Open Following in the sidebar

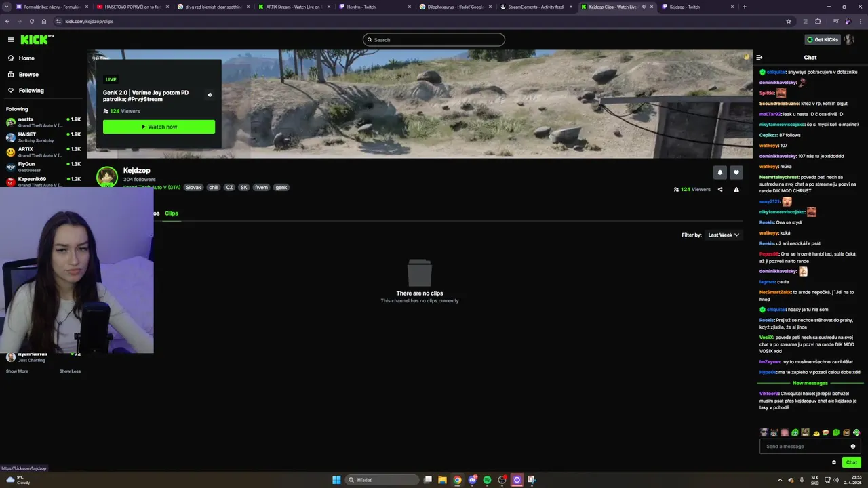[31, 91]
